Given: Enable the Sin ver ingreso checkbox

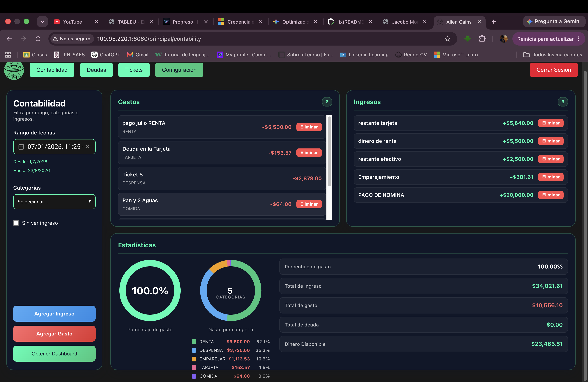Looking at the screenshot, I should [x=16, y=223].
